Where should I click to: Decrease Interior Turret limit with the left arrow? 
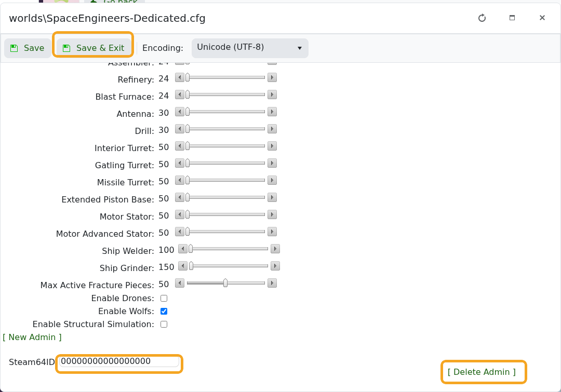(x=180, y=146)
